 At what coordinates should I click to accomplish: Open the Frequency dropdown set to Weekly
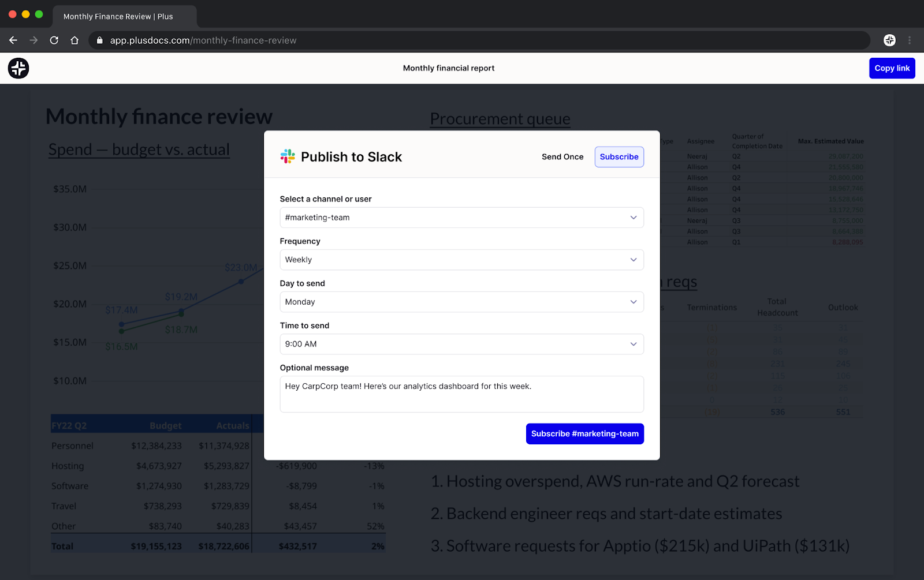click(461, 260)
